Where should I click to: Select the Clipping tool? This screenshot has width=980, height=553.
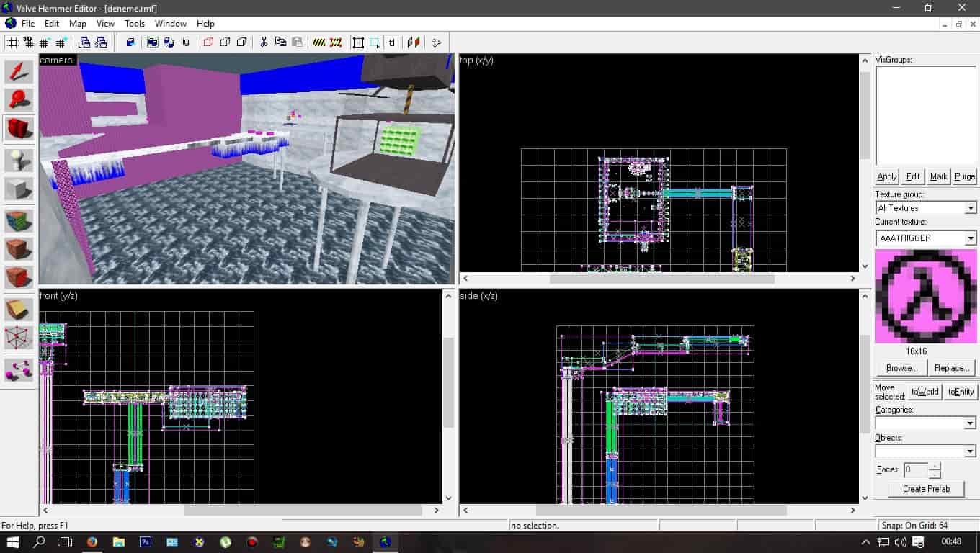pyautogui.click(x=19, y=309)
